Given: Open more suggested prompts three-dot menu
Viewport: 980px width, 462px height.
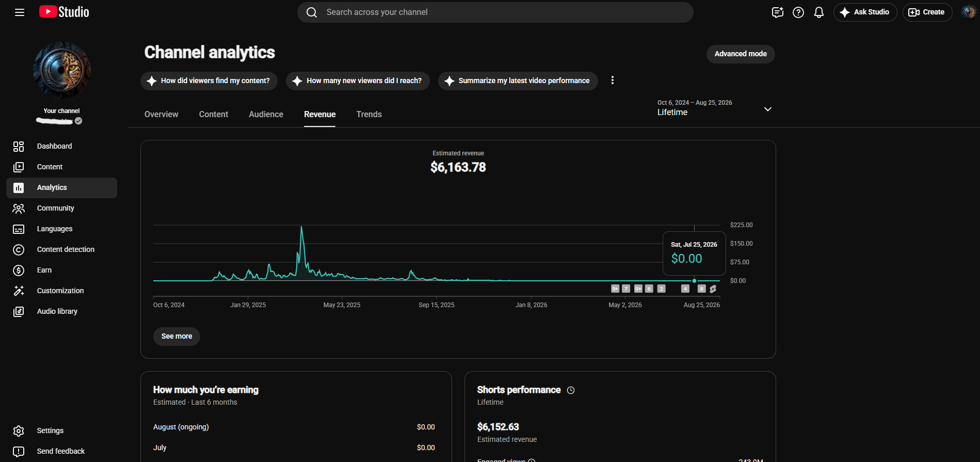Looking at the screenshot, I should (x=612, y=81).
